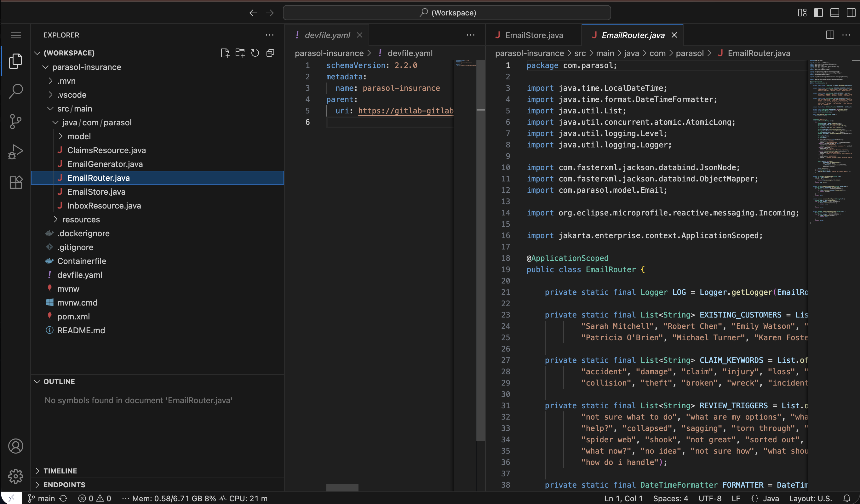The image size is (860, 504).
Task: Open the gitlab URI link in devfile.yaml
Action: point(405,111)
